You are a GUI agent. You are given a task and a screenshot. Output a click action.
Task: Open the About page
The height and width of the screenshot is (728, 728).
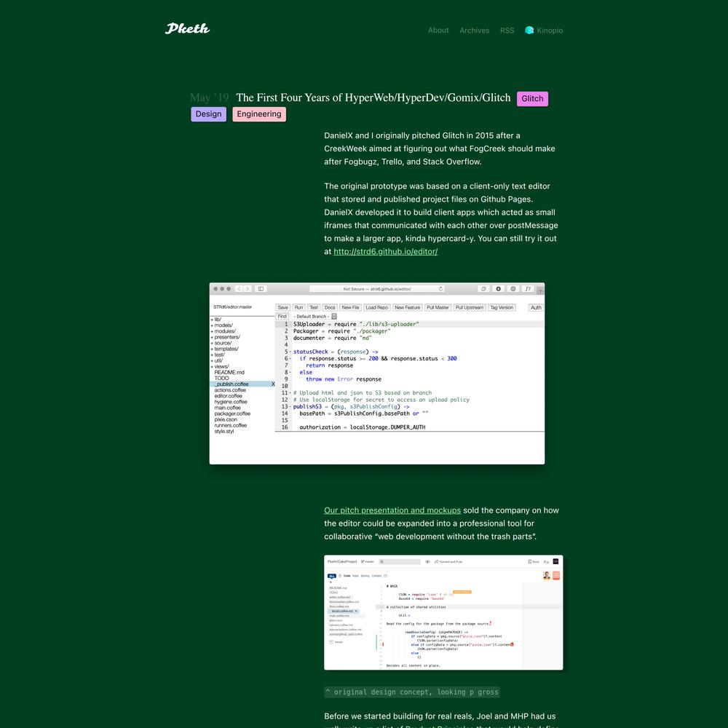(x=438, y=31)
